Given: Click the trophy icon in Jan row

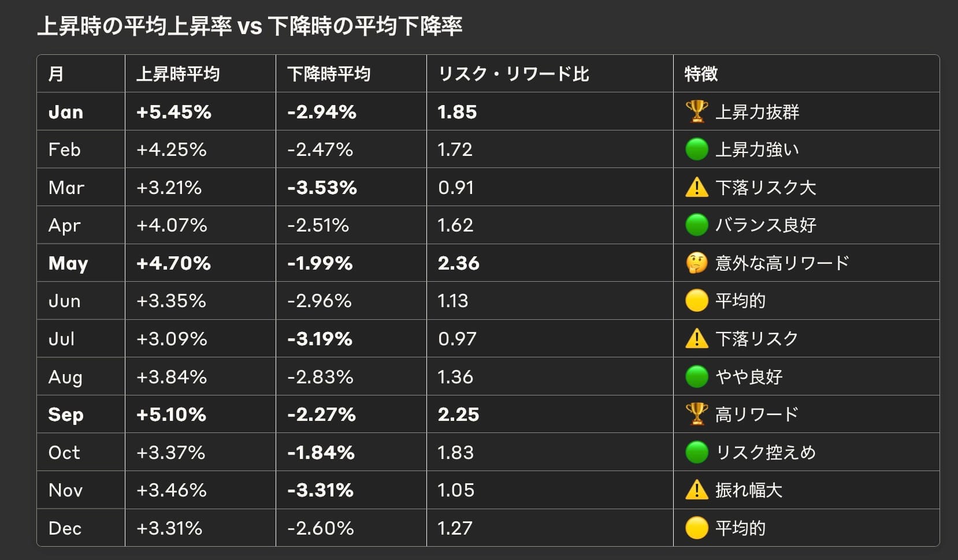Looking at the screenshot, I should coord(696,111).
